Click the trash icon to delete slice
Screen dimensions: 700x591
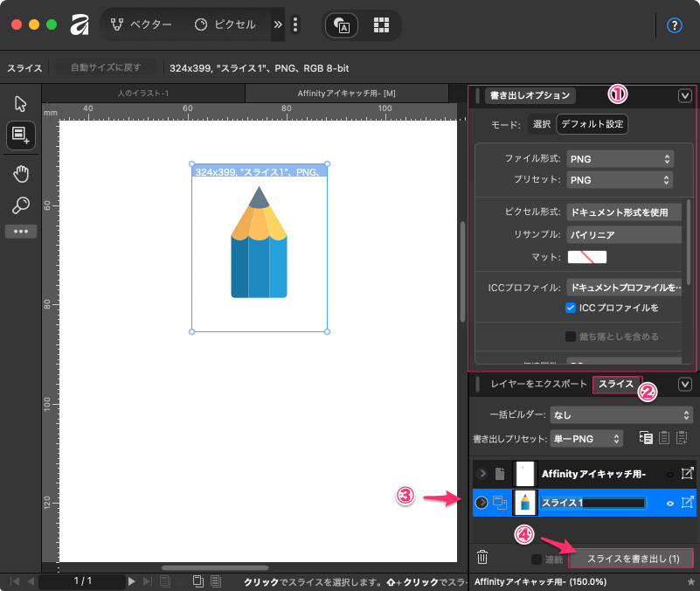click(482, 557)
